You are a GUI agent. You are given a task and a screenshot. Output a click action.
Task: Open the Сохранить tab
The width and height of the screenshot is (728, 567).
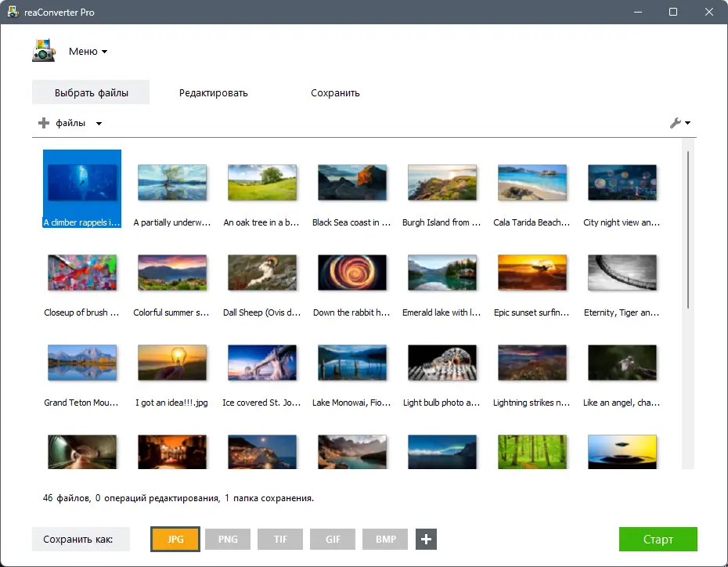pyautogui.click(x=335, y=92)
